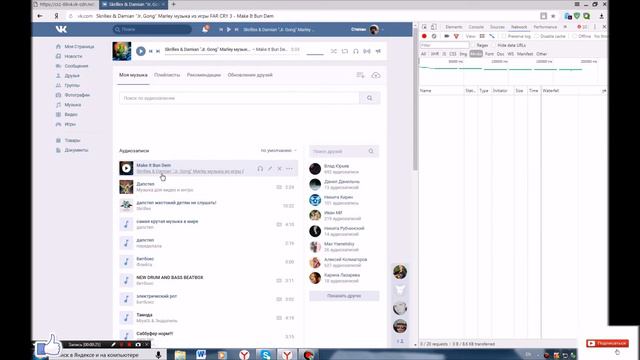Image resolution: width=640 pixels, height=360 pixels.
Task: Click the broadcast icon in audio player
Action: click(367, 51)
